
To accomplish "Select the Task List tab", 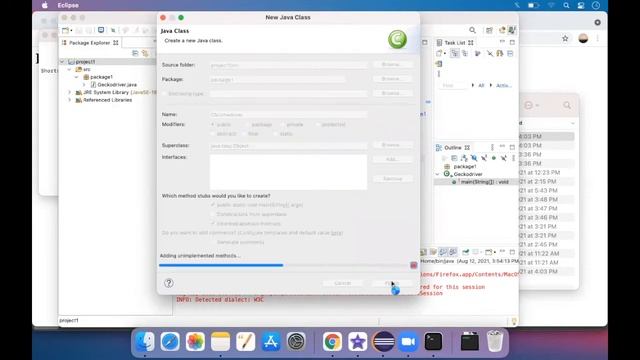I will (x=455, y=42).
